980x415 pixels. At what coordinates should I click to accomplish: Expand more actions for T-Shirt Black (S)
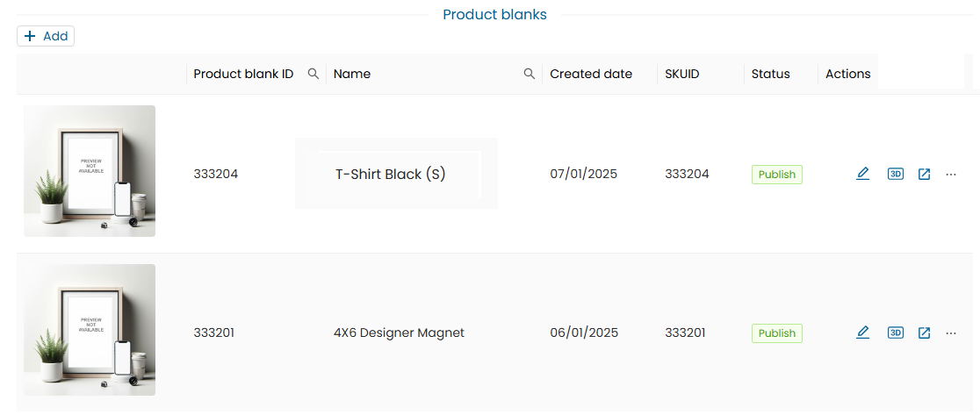click(x=950, y=174)
